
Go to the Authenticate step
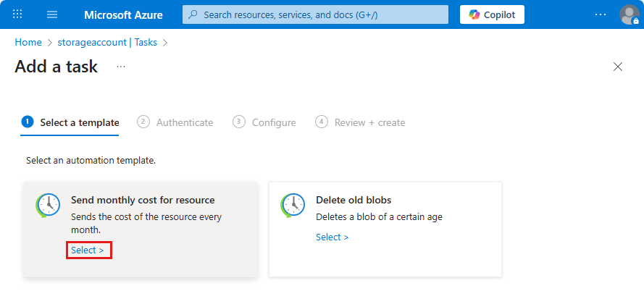175,122
